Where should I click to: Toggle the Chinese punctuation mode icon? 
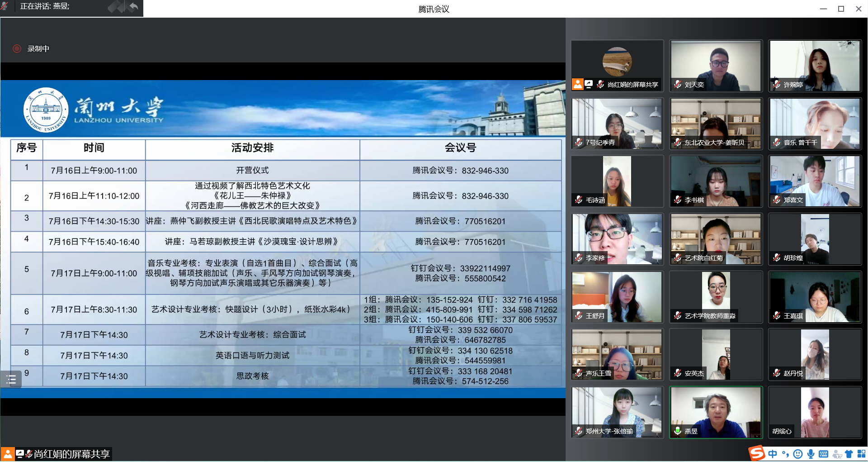[x=785, y=454]
